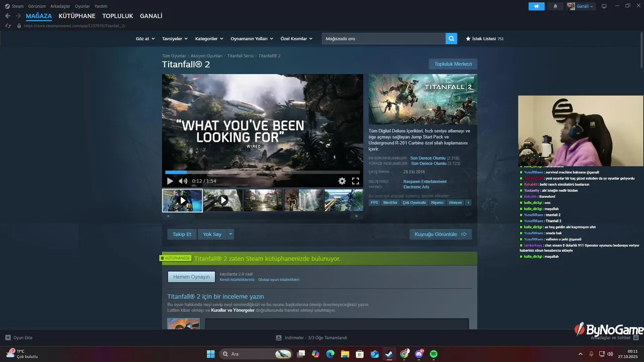This screenshot has width=644, height=362.
Task: Expand the Özel Kısımlar dropdown
Action: pos(296,39)
